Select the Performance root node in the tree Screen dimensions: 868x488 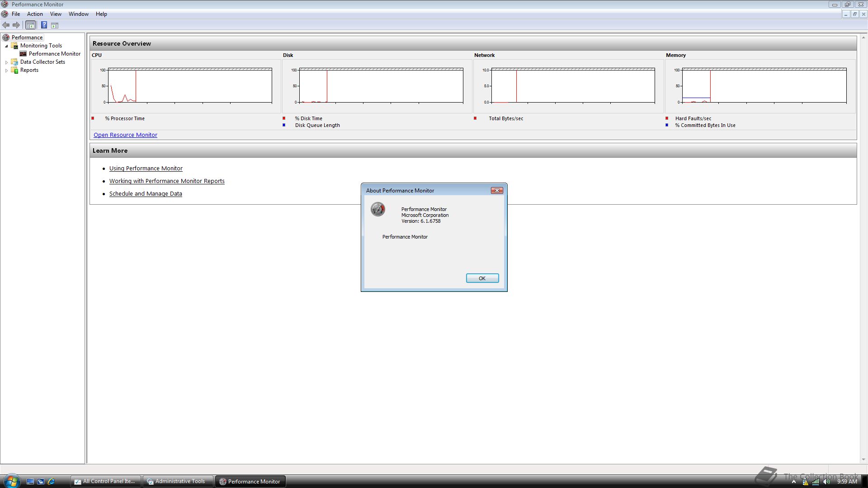[27, 38]
